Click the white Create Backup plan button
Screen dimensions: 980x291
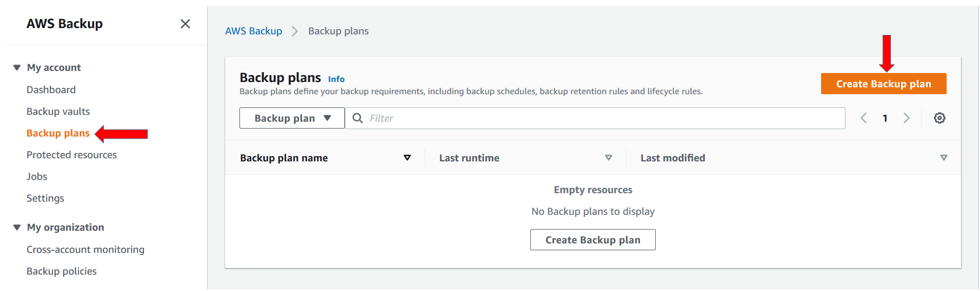(593, 240)
